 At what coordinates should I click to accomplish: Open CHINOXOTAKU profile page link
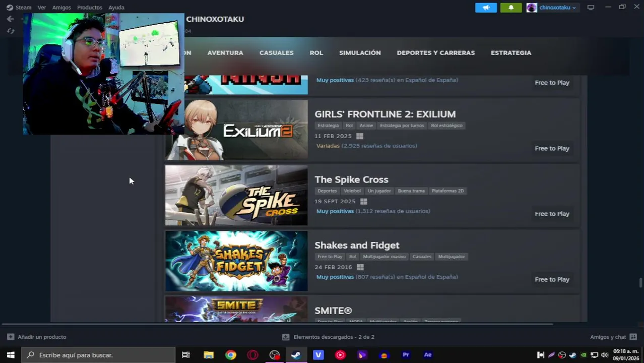tap(215, 19)
